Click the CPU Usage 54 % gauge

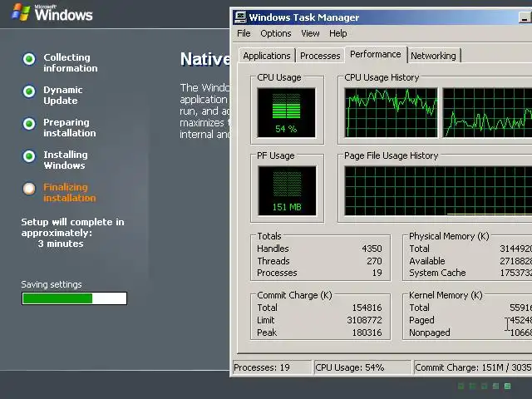pos(286,113)
